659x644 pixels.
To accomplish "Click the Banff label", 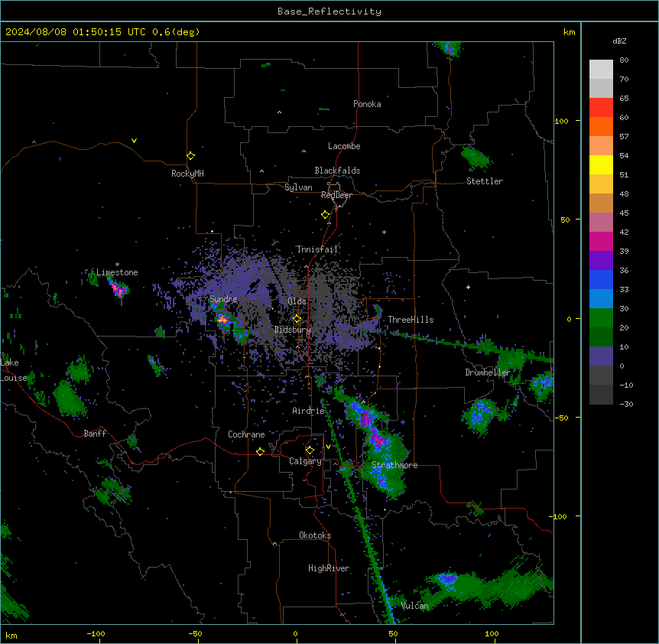I will pyautogui.click(x=95, y=434).
